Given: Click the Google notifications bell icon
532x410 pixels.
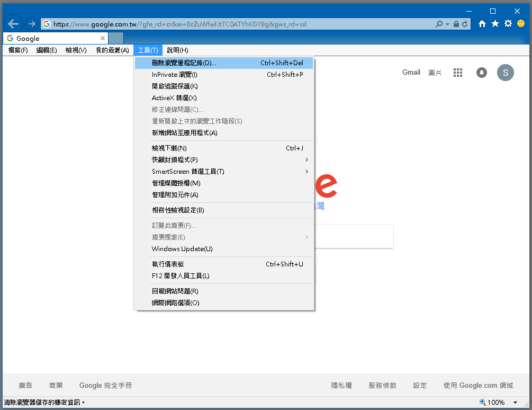Looking at the screenshot, I should 482,73.
